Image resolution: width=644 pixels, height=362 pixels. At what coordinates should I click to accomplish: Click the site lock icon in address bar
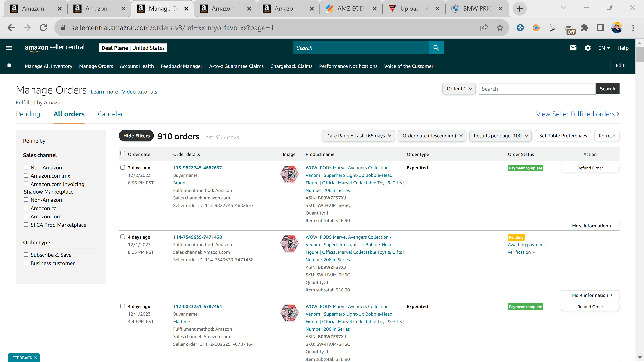point(63,27)
